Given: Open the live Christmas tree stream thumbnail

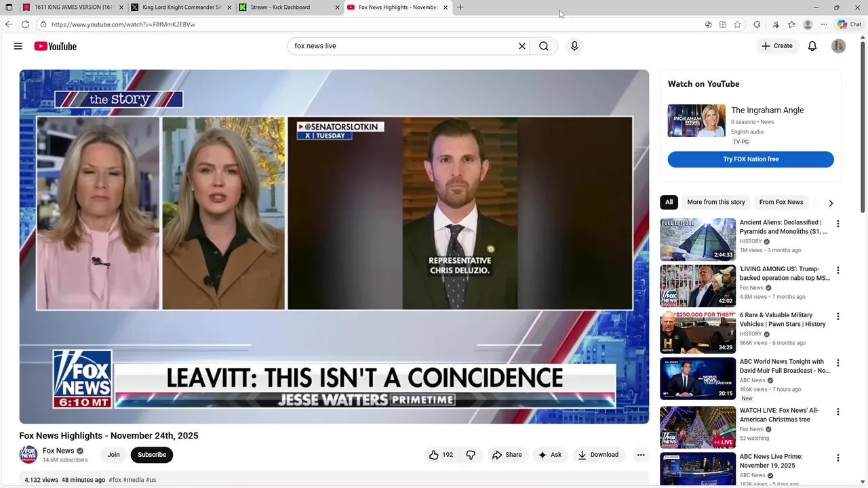Looking at the screenshot, I should click(x=698, y=427).
